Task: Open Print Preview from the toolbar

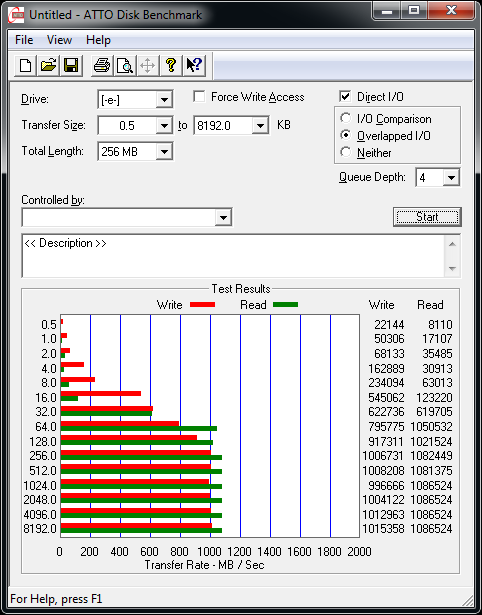Action: click(125, 65)
